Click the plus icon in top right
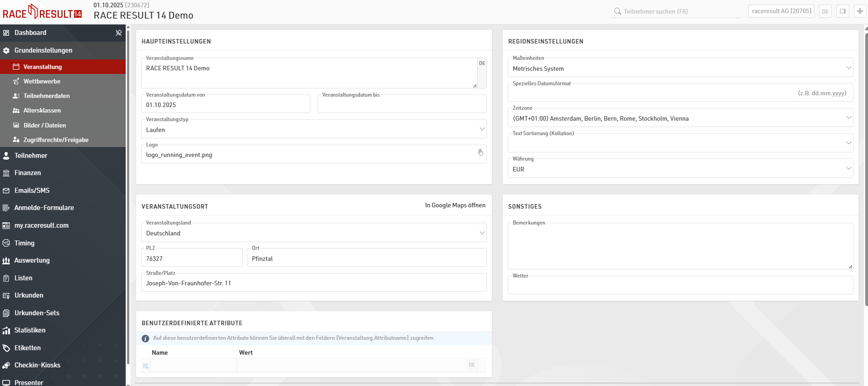The width and height of the screenshot is (868, 386). coord(860,11)
